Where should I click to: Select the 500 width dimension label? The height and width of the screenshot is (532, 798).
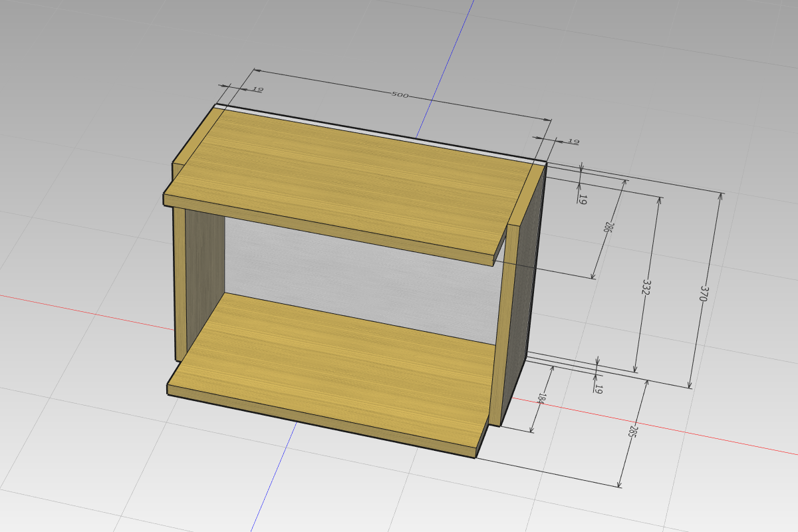[400, 95]
